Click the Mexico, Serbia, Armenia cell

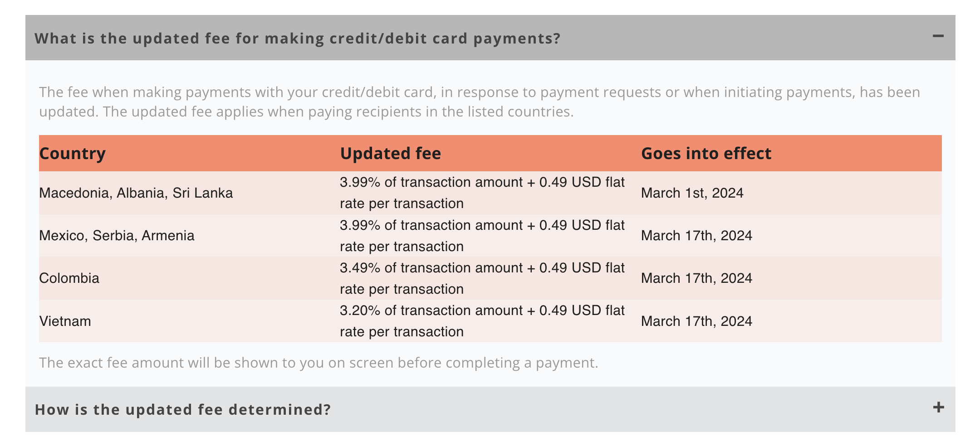117,236
